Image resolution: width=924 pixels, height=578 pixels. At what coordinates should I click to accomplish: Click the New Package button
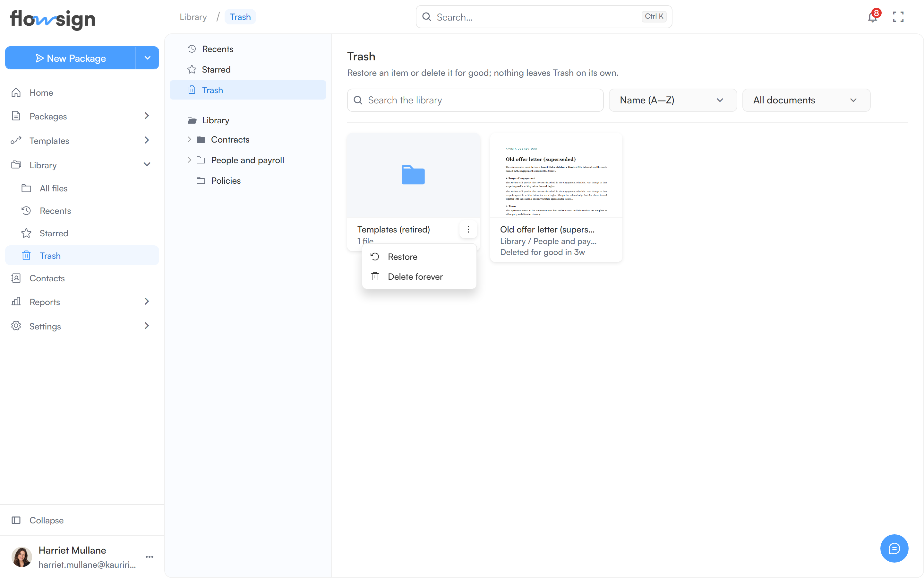coord(71,58)
